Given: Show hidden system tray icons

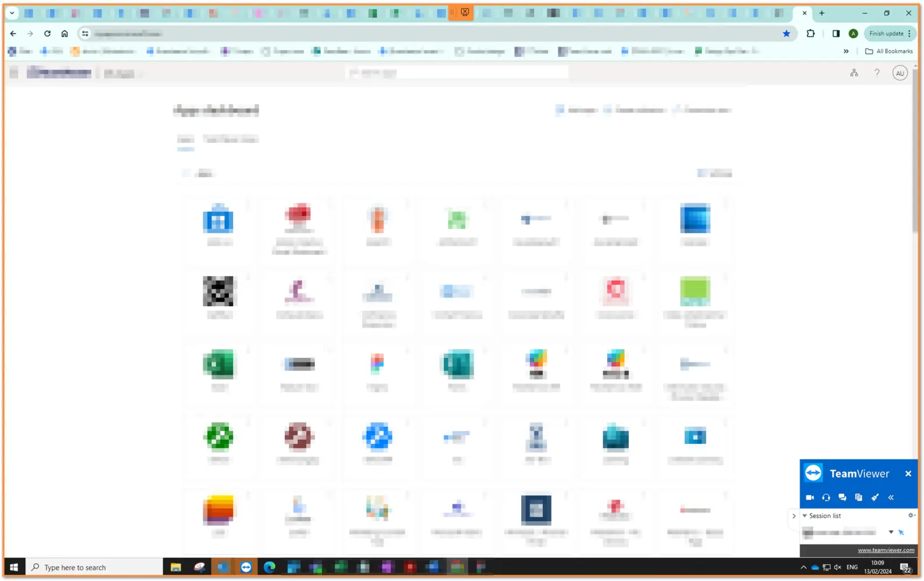Looking at the screenshot, I should [x=804, y=567].
